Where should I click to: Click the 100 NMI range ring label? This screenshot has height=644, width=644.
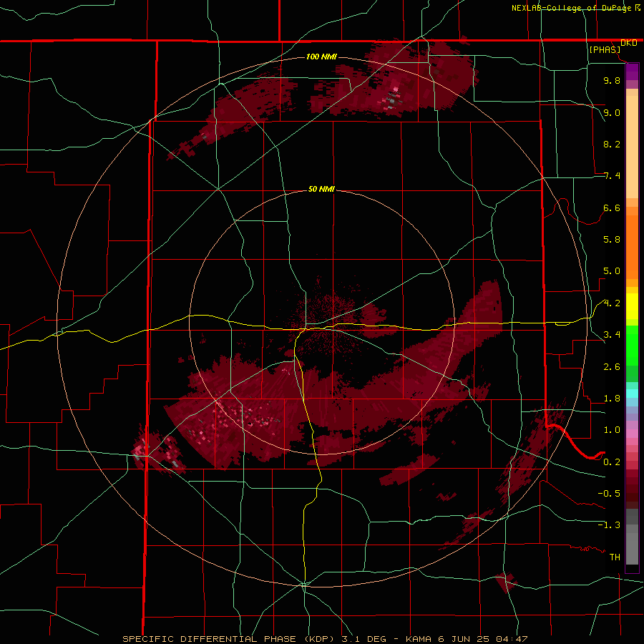pyautogui.click(x=321, y=57)
